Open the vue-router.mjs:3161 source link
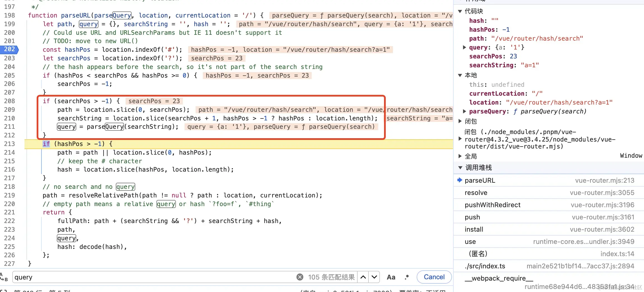Viewport: 644px width, 292px height. (603, 217)
